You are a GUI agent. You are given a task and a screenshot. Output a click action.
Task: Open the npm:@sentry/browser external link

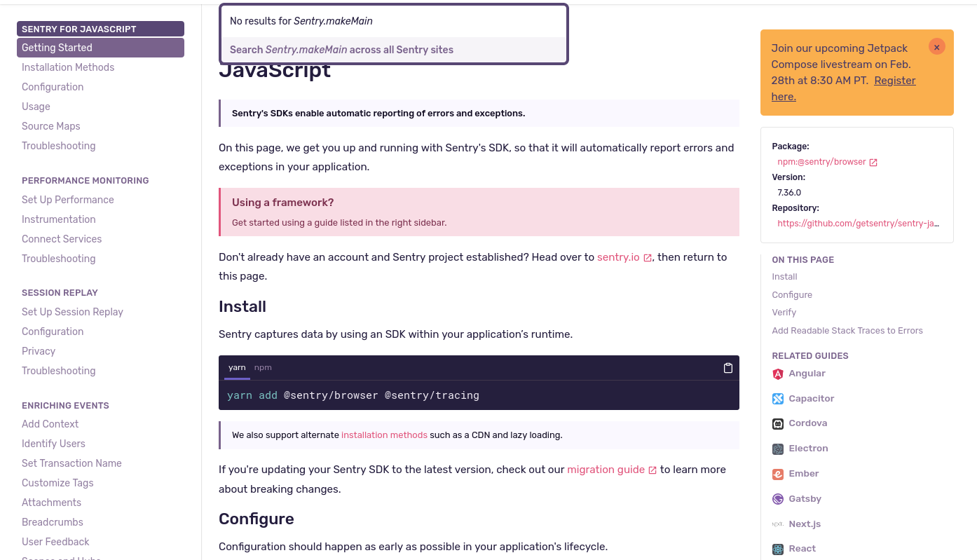click(x=822, y=161)
